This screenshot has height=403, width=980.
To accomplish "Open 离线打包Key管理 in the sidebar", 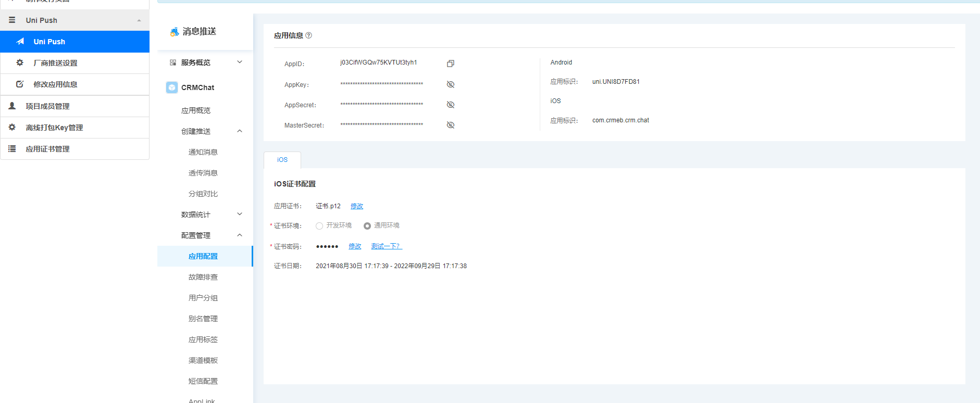I will 75,128.
